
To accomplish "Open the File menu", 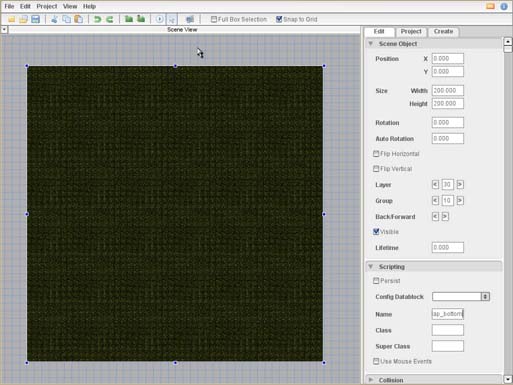I will (x=9, y=6).
